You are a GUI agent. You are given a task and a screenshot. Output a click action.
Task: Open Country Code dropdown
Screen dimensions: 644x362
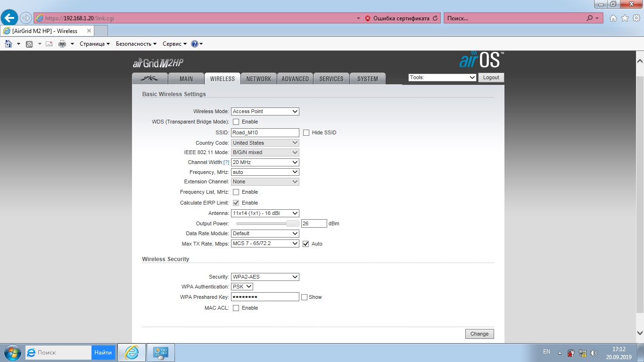pos(265,143)
